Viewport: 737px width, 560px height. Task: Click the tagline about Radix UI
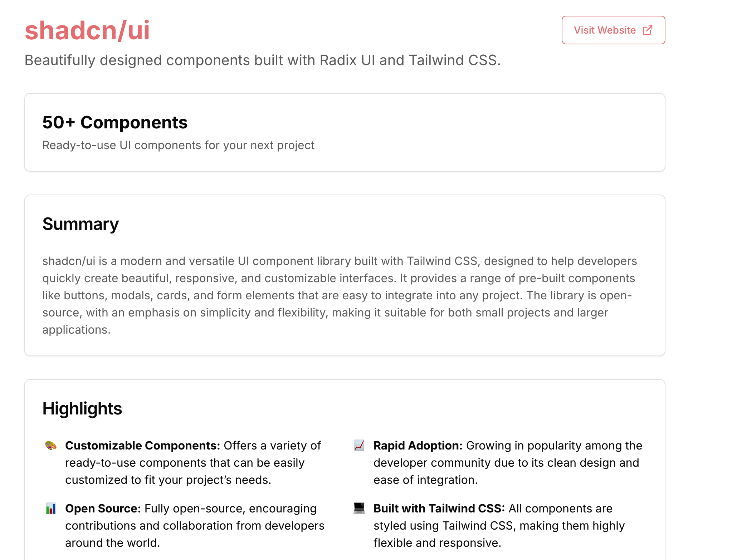click(263, 60)
